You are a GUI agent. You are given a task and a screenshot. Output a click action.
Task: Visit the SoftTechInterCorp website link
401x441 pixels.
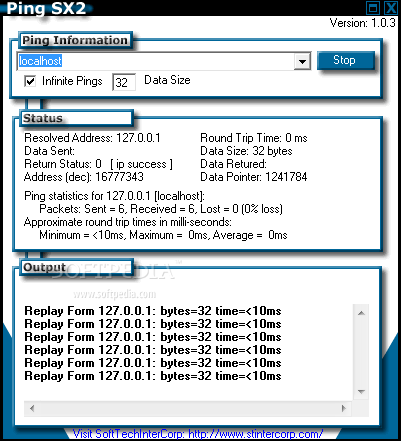pos(198,434)
